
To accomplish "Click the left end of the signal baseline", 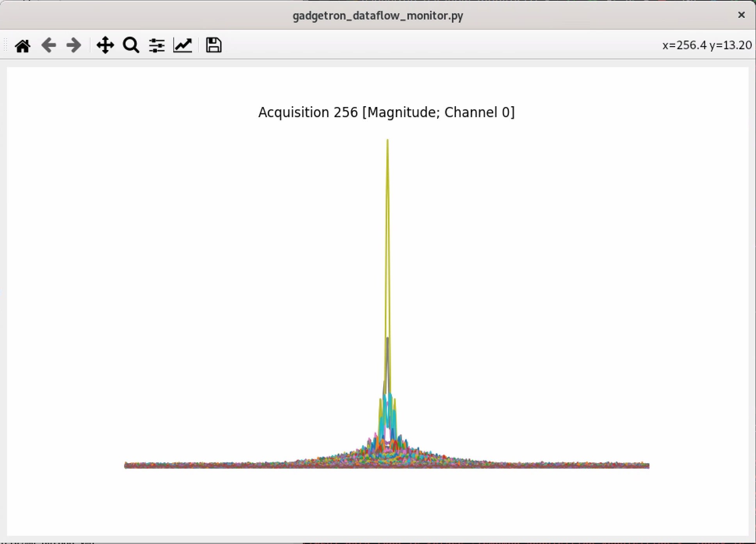I will coord(126,465).
